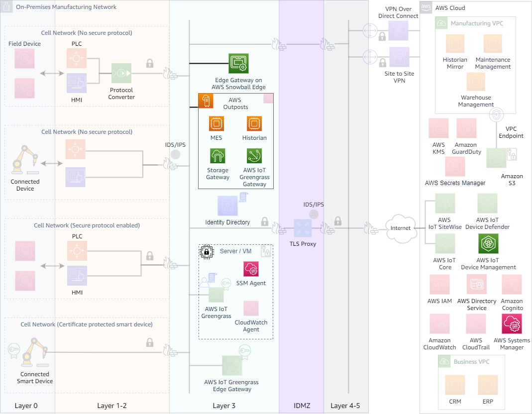The height and width of the screenshot is (414, 532).
Task: Click the Identity Directory icon
Action: click(227, 206)
